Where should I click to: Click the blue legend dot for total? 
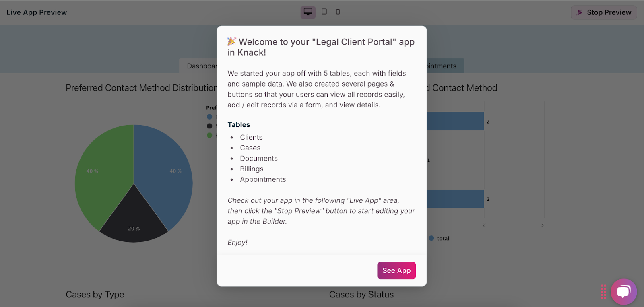(431, 238)
